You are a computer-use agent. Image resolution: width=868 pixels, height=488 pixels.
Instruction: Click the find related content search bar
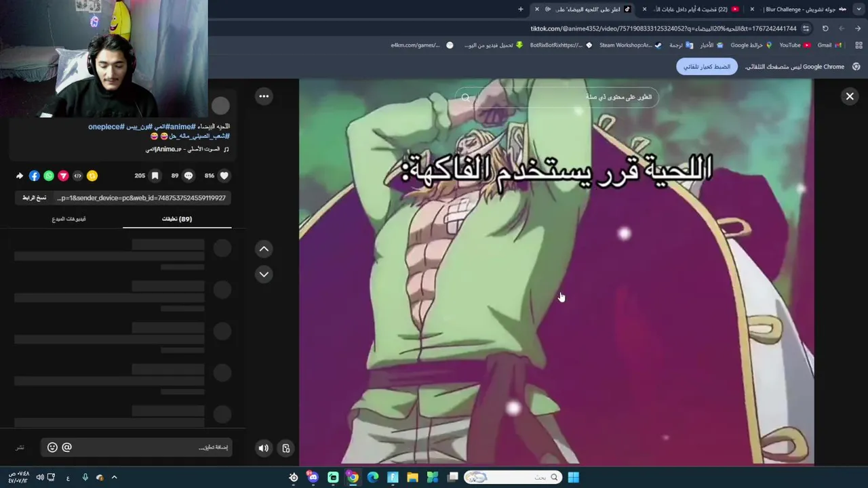pos(556,98)
